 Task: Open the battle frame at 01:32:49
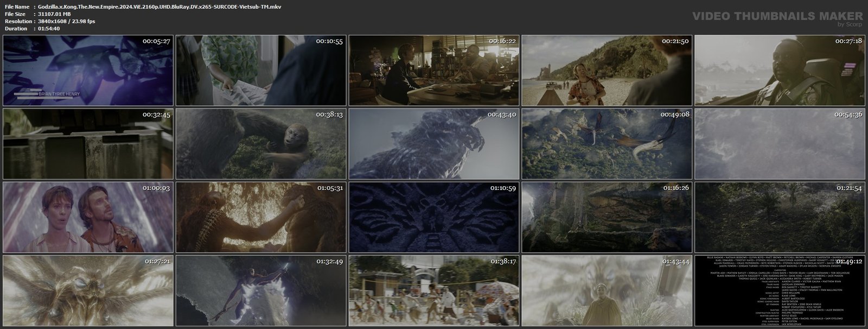(x=261, y=290)
